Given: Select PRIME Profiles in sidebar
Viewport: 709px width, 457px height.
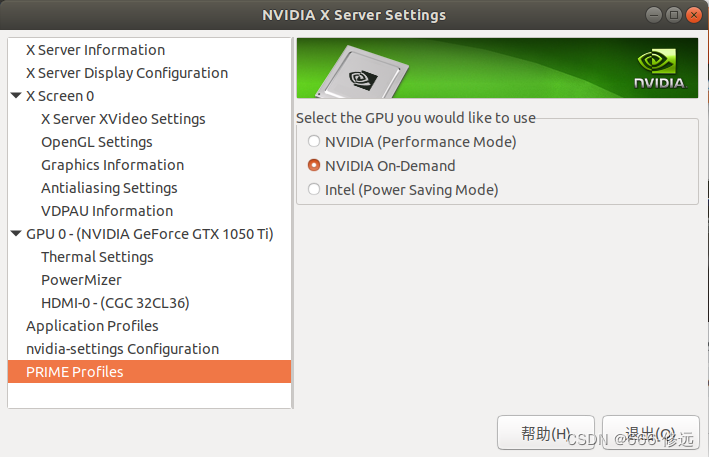Looking at the screenshot, I should 149,372.
